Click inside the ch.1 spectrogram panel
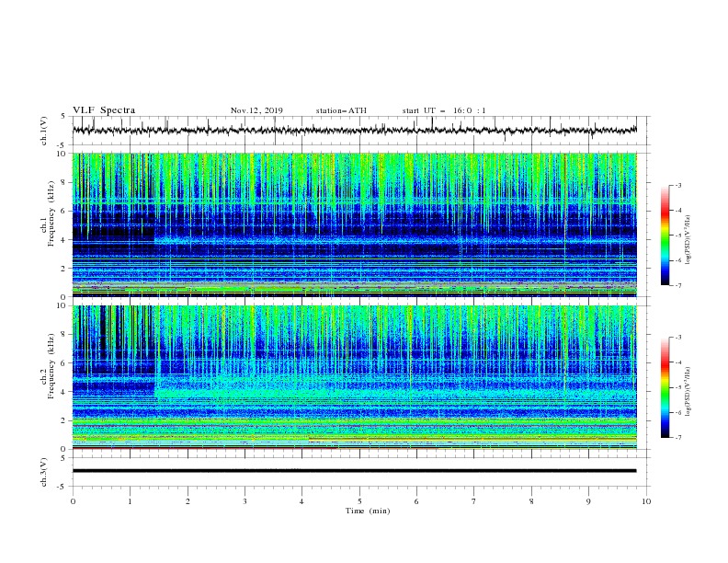 (x=354, y=224)
